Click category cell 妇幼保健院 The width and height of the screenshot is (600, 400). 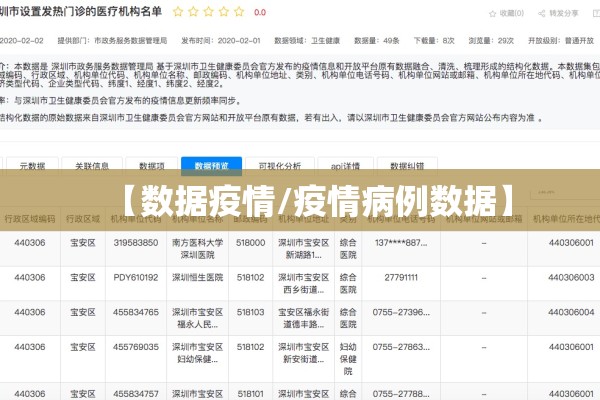tap(348, 359)
